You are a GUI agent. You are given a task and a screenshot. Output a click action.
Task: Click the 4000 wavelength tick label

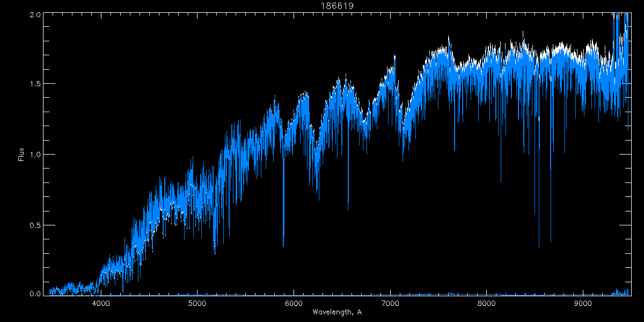point(101,303)
